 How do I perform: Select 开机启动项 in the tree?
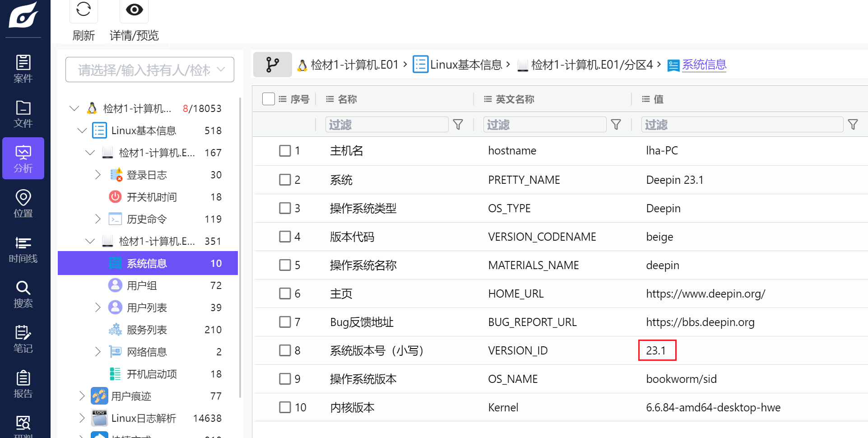(152, 374)
